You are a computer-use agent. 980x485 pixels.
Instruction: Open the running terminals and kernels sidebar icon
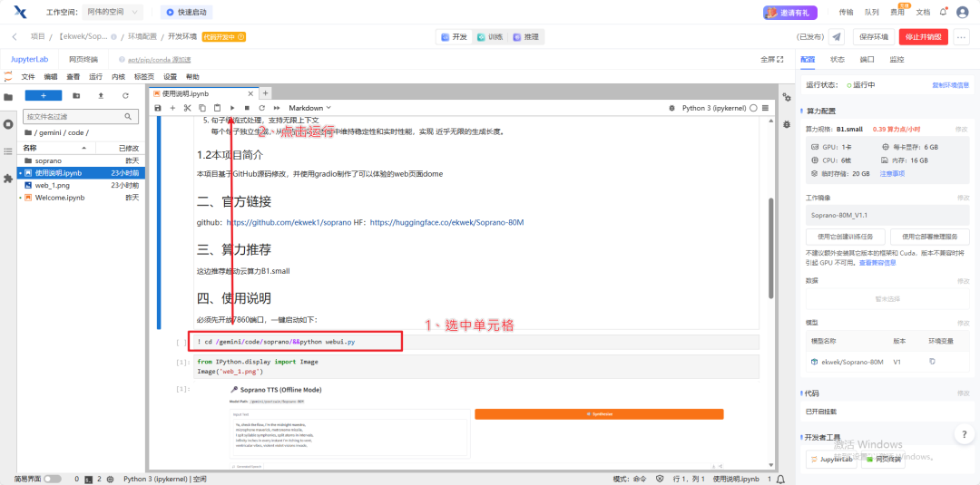pyautogui.click(x=8, y=123)
